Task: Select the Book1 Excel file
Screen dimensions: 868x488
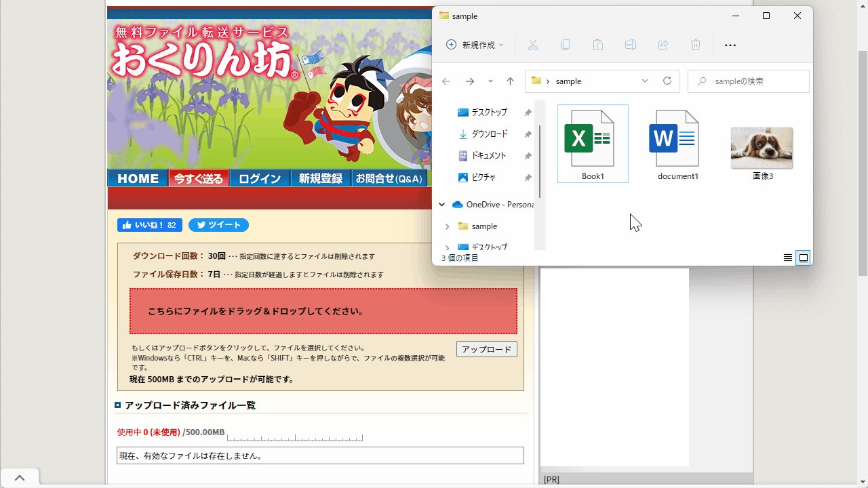Action: point(593,144)
